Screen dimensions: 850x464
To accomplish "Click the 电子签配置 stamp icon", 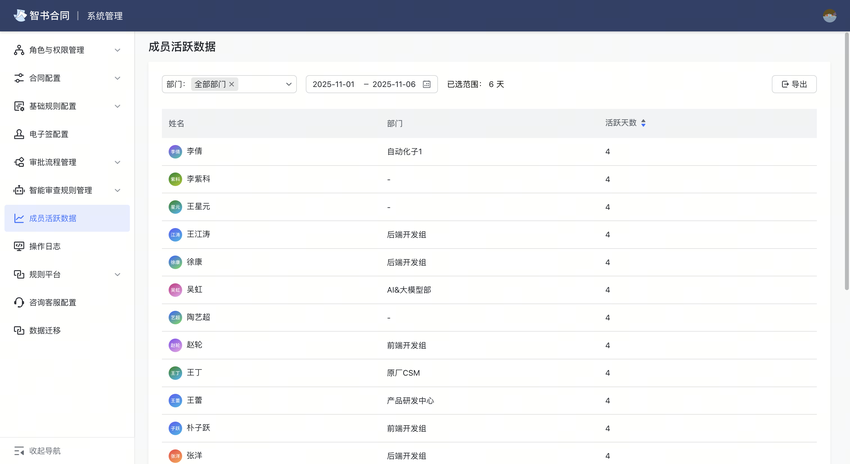I will click(x=19, y=134).
